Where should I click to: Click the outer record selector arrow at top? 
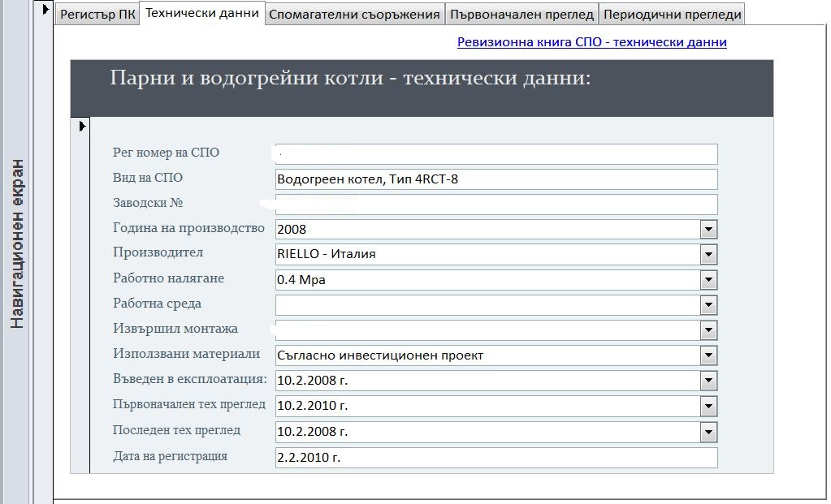[45, 9]
